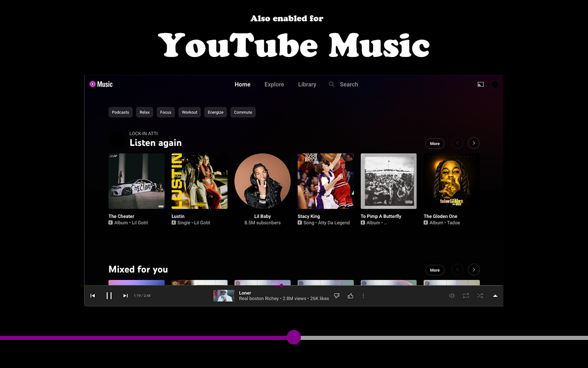Click 'Loner' title in player bar
This screenshot has width=588, height=368.
click(x=245, y=293)
